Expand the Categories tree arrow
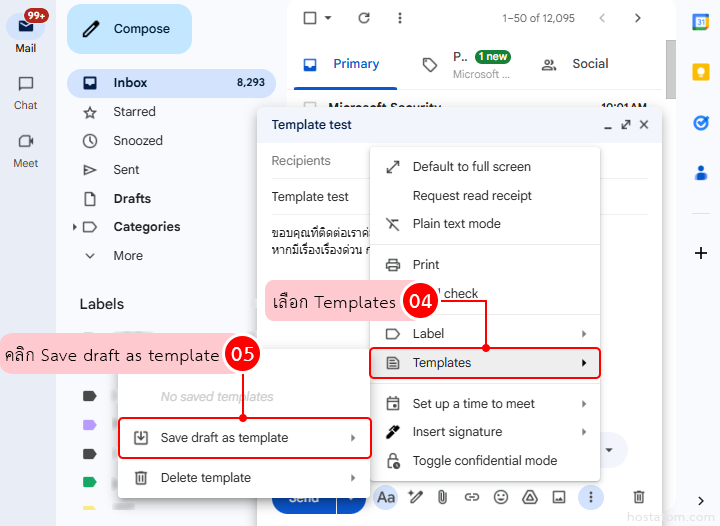Viewport: 720px width, 526px height. point(74,227)
